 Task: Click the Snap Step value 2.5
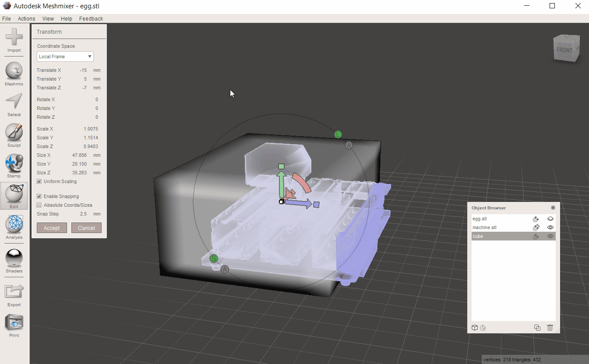[83, 214]
